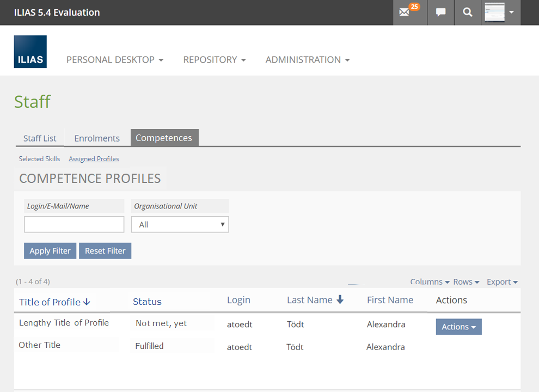Open the mail inbox icon
539x392 pixels.
tap(405, 13)
